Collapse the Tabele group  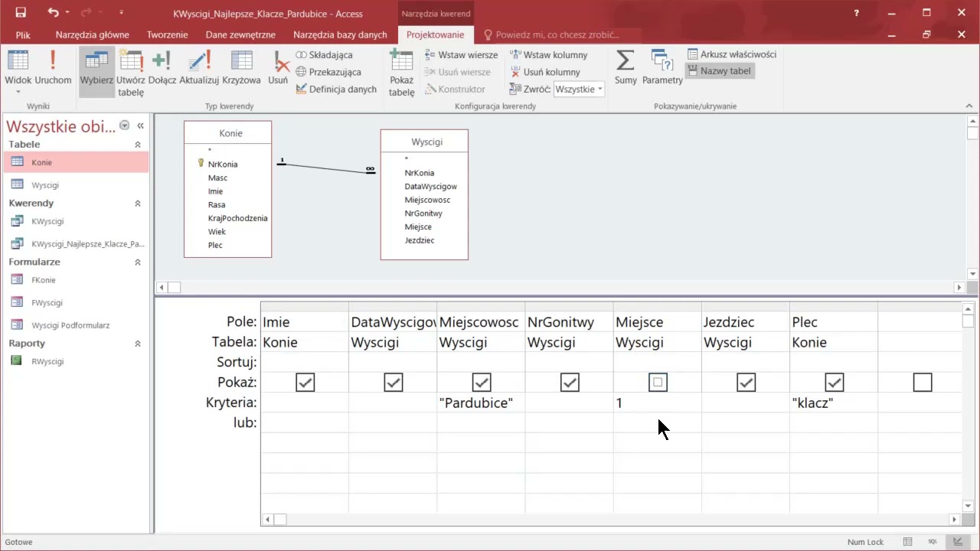pos(138,145)
